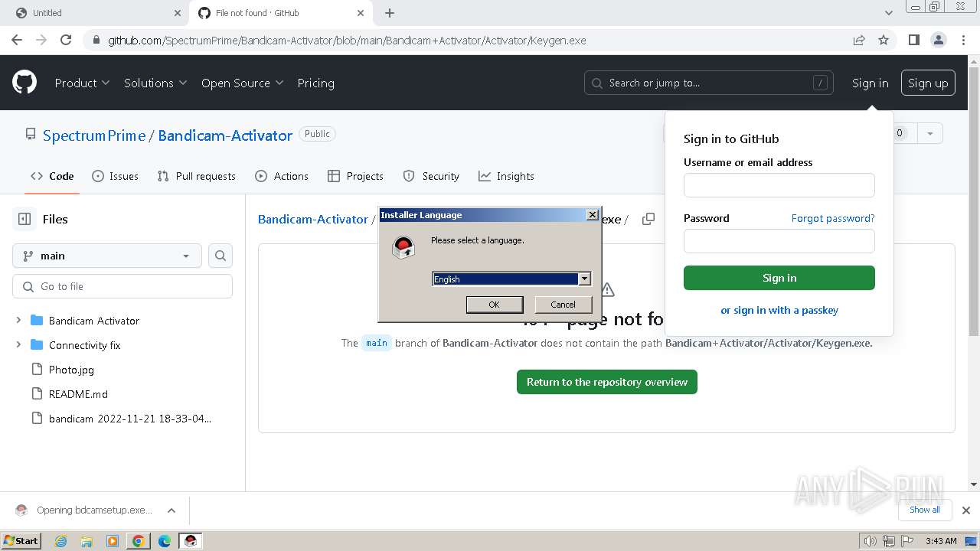The height and width of the screenshot is (551, 980).
Task: Open the Solutions menu
Action: click(155, 83)
